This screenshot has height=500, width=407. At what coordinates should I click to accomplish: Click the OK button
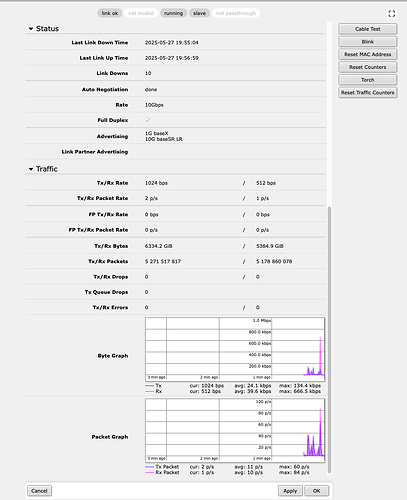[316, 491]
